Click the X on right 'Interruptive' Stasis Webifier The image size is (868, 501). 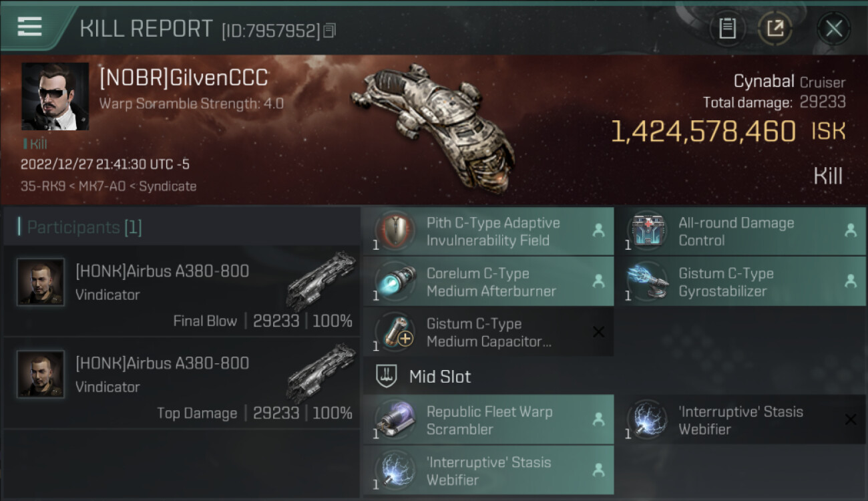851,420
